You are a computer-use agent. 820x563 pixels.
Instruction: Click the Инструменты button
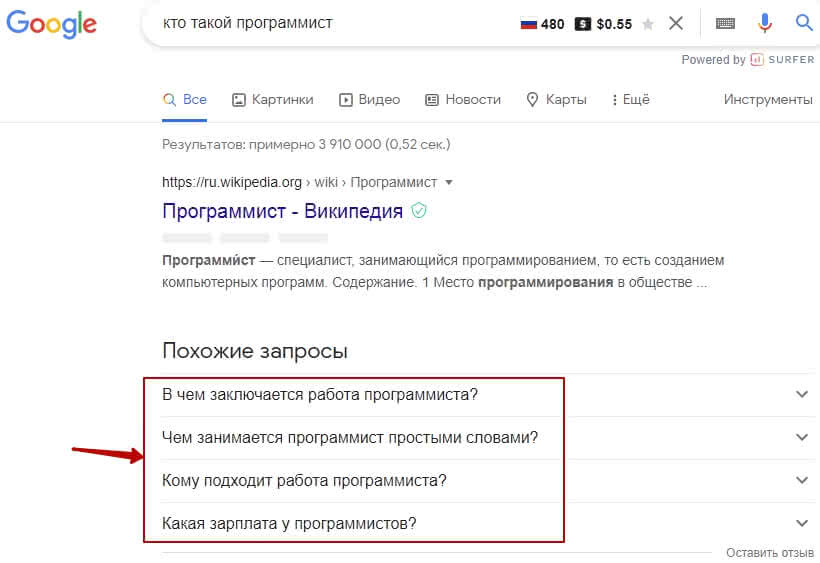tap(768, 99)
